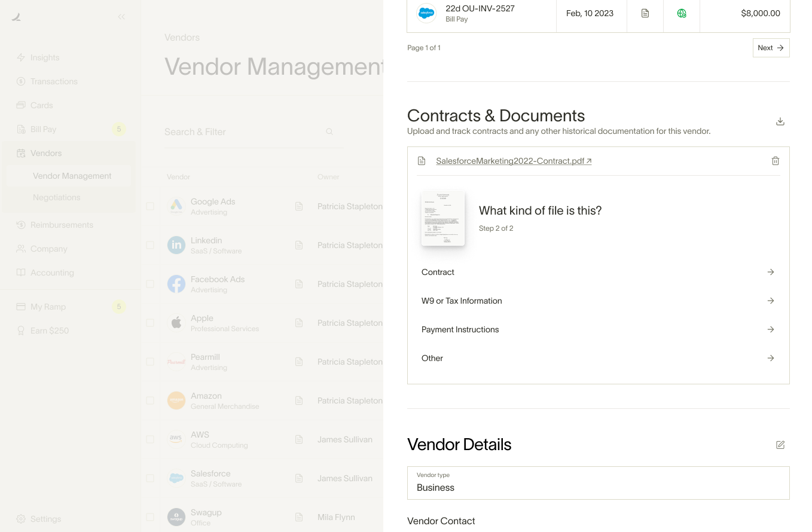Screen dimensions: 812x532
Task: Click the contract PDF preview thumbnail
Action: click(x=443, y=218)
